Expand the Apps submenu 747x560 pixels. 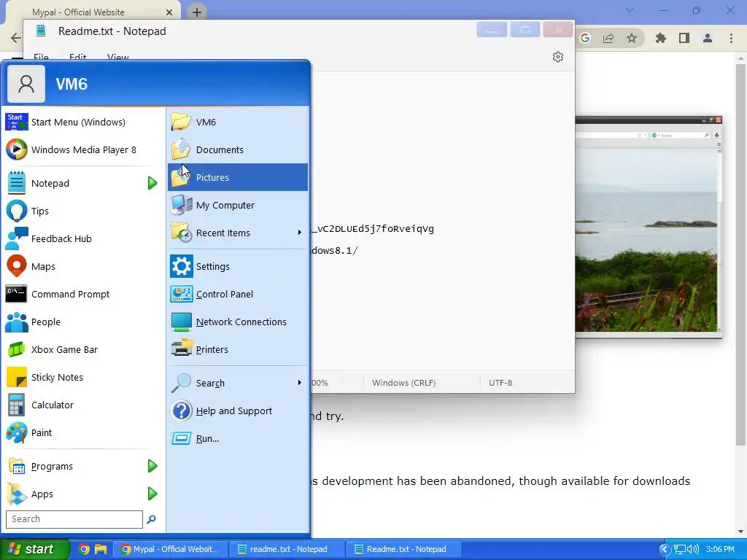pyautogui.click(x=152, y=494)
